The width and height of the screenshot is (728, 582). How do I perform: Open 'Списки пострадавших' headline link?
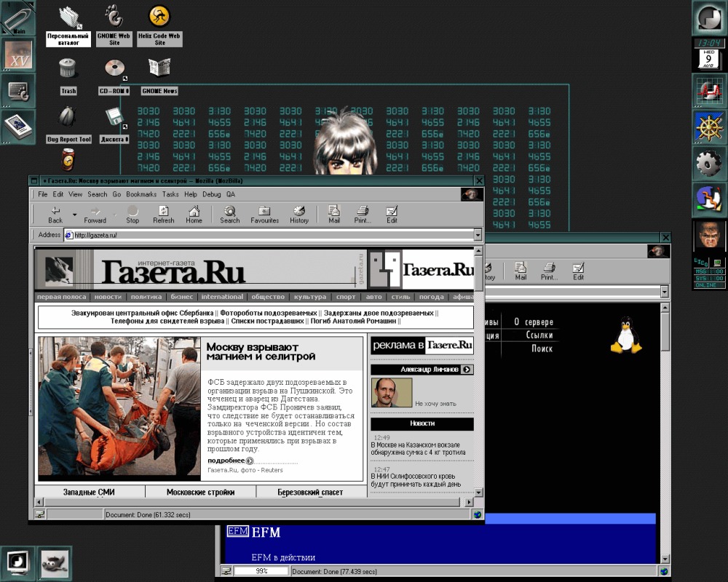(x=267, y=321)
